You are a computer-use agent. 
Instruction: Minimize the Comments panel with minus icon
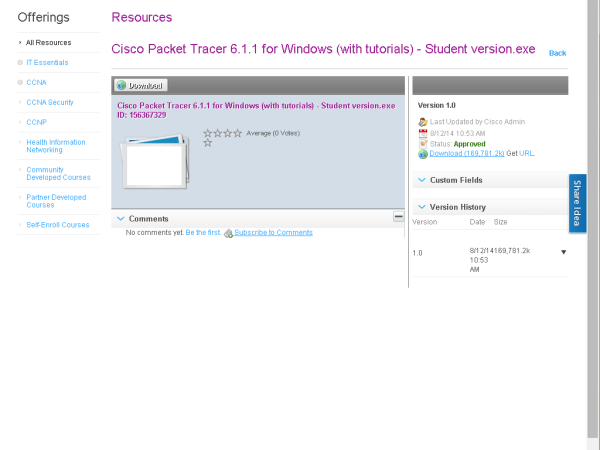click(398, 217)
